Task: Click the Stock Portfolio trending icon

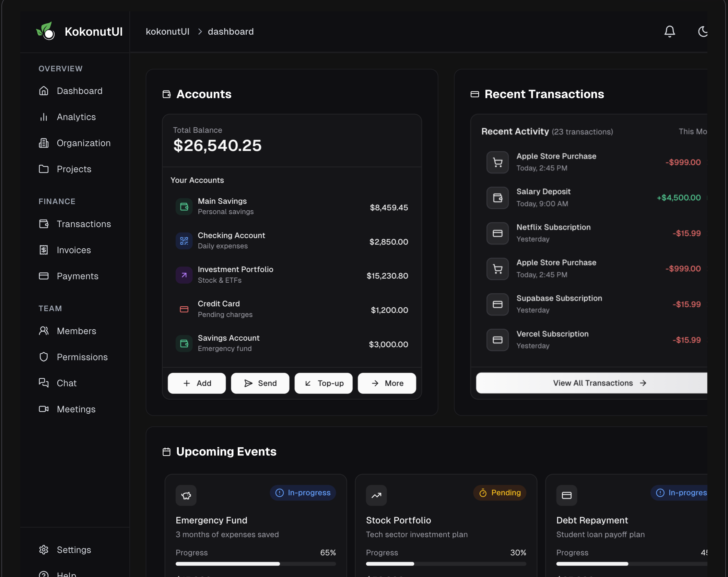Action: [x=376, y=495]
